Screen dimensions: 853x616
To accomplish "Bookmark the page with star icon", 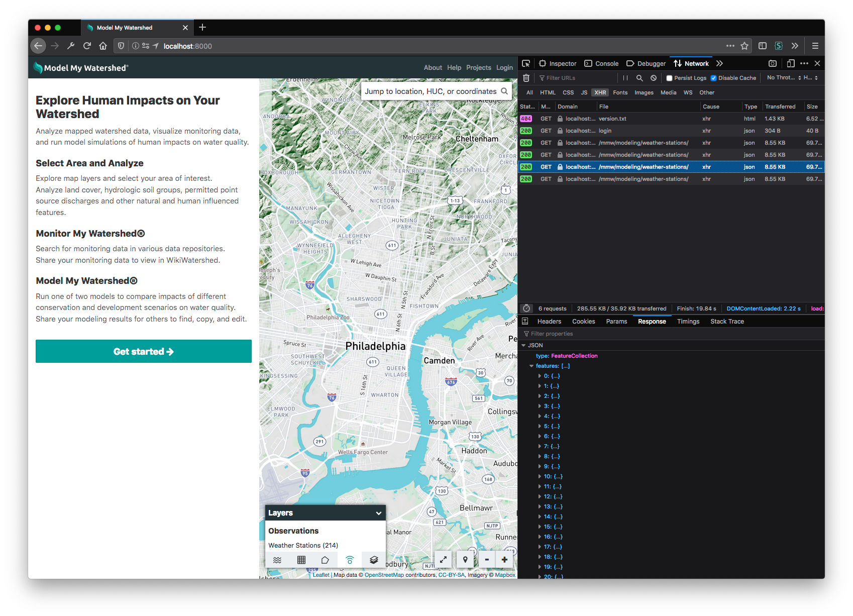I will 744,46.
